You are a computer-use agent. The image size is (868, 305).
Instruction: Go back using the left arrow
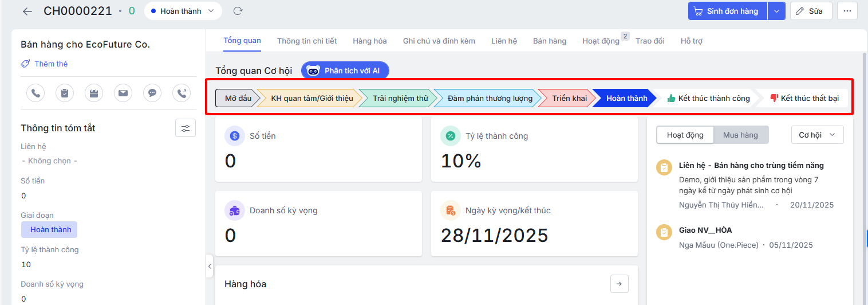click(27, 11)
